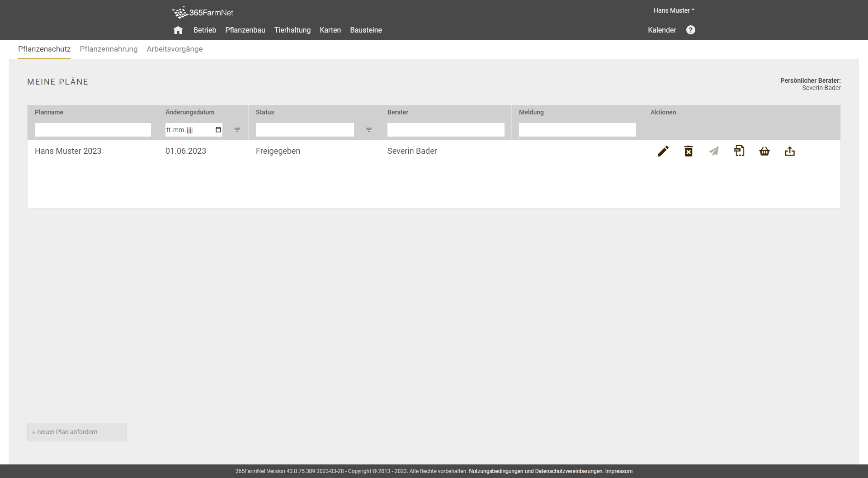
Task: Switch to the Arbeitsvorgänge tab
Action: click(175, 49)
